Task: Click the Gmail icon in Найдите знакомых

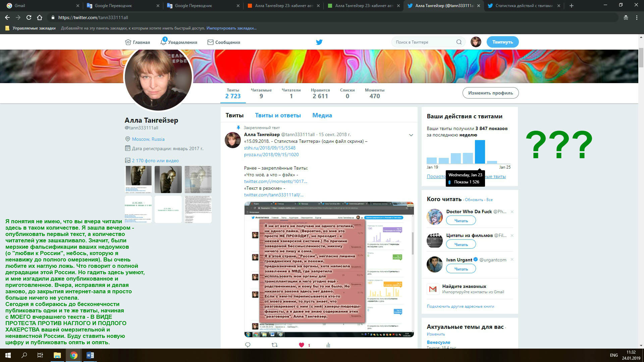Action: (433, 289)
